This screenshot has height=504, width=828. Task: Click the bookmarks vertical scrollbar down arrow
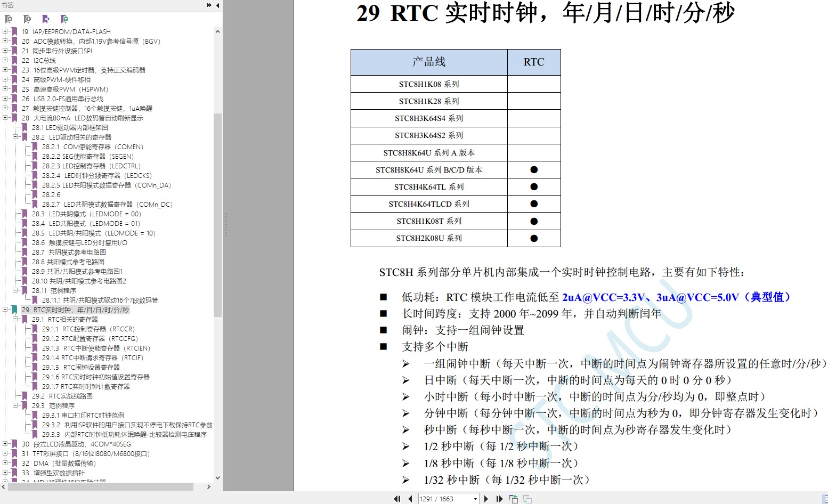(217, 478)
